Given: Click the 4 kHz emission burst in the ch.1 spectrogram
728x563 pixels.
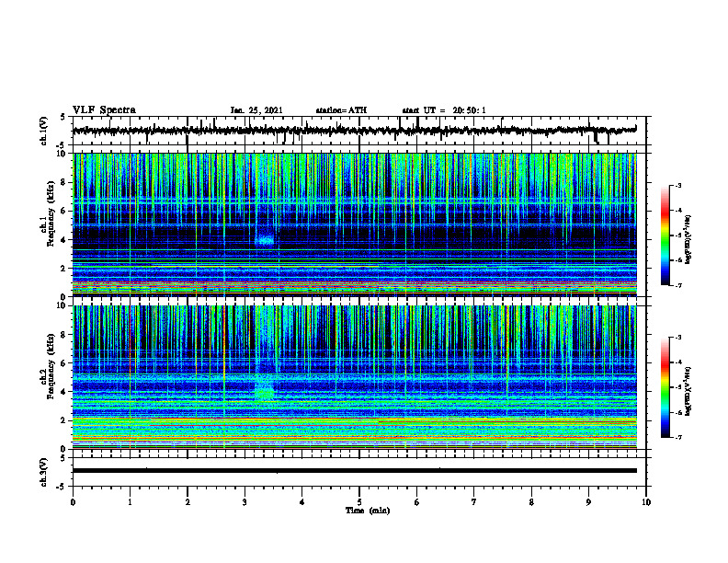Looking at the screenshot, I should 266,240.
